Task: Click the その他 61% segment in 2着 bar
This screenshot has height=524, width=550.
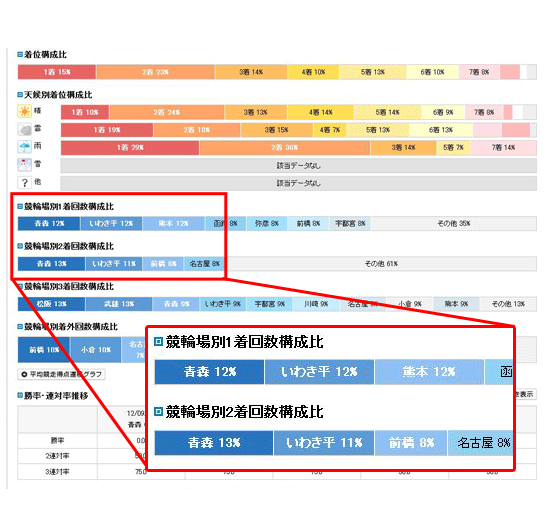Action: 381,264
